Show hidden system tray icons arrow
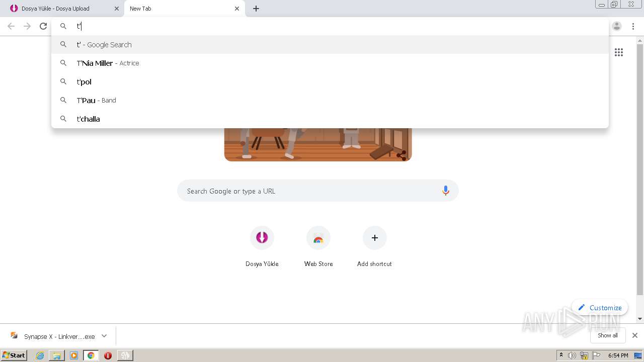 561,355
